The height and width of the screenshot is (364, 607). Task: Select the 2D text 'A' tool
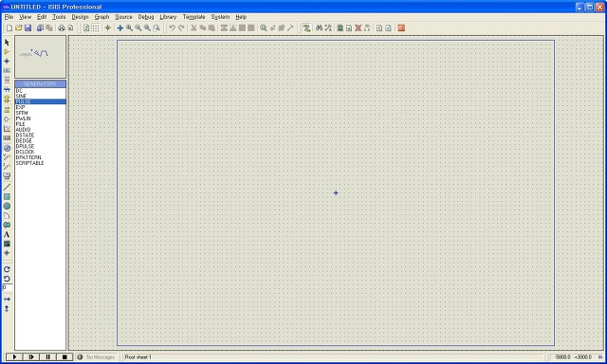(x=7, y=234)
